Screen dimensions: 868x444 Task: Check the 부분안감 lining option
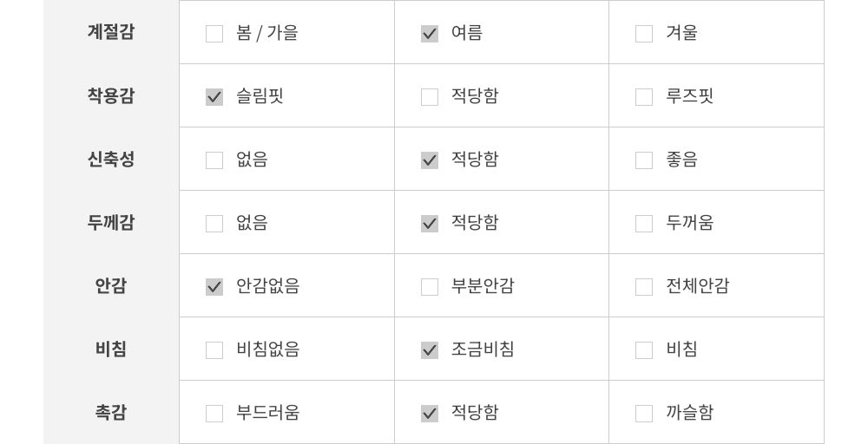430,287
